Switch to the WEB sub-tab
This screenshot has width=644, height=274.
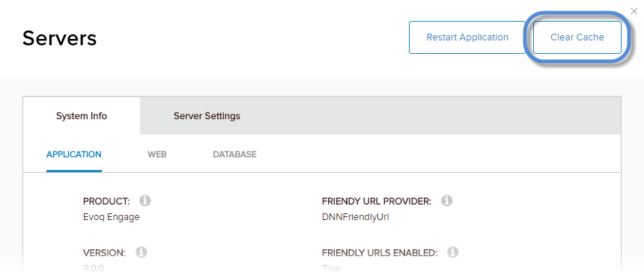(x=157, y=155)
